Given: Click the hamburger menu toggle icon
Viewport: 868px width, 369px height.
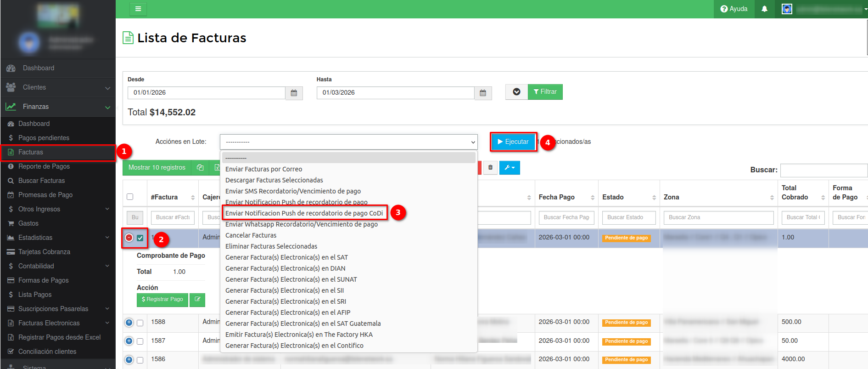Looking at the screenshot, I should pos(138,9).
